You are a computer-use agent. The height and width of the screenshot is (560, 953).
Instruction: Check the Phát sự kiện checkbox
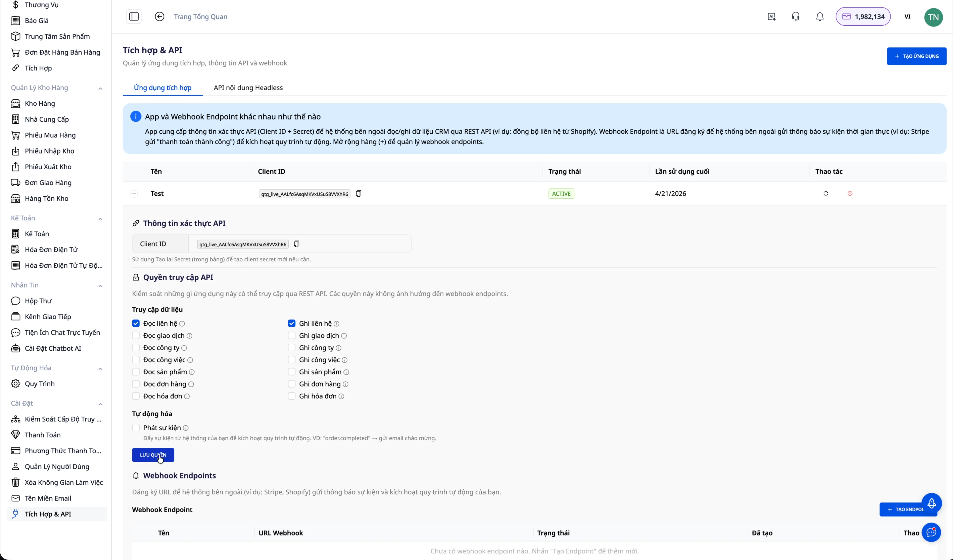pyautogui.click(x=136, y=428)
